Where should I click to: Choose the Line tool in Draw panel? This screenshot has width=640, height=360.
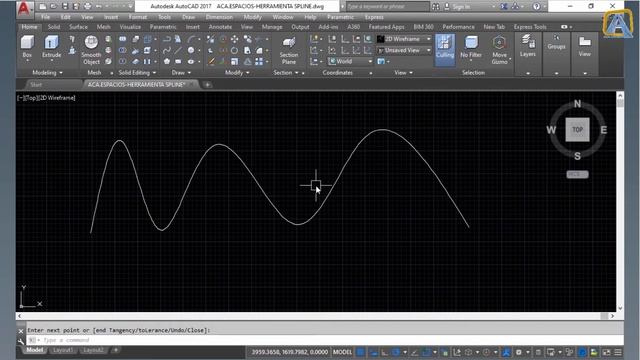coord(178,51)
